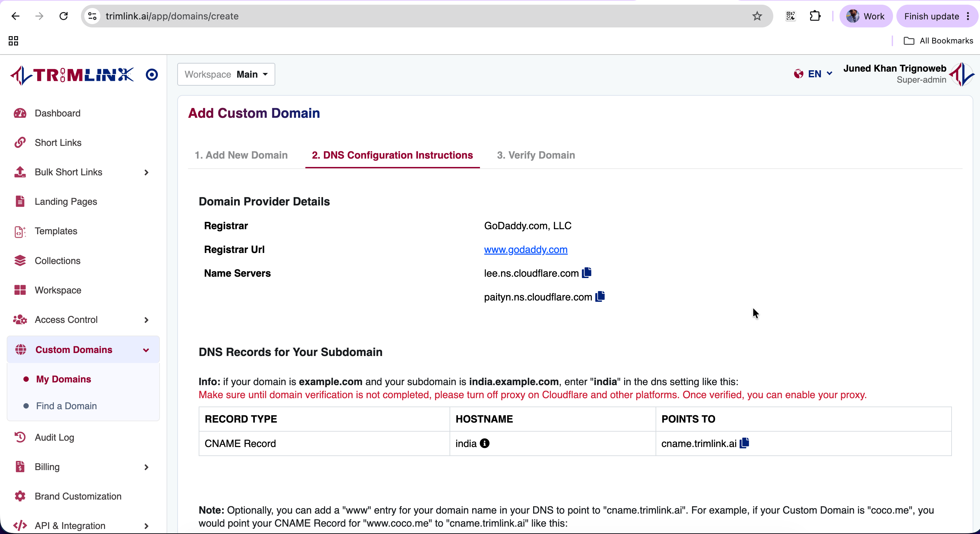Click the CNAME Record table cell

[x=324, y=443]
